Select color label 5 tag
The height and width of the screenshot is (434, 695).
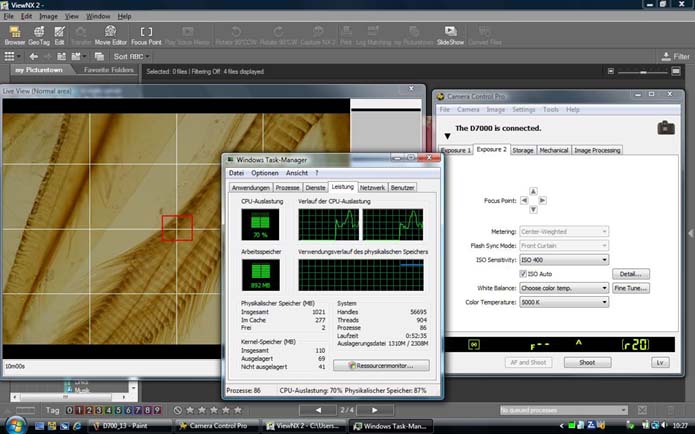pyautogui.click(x=118, y=410)
